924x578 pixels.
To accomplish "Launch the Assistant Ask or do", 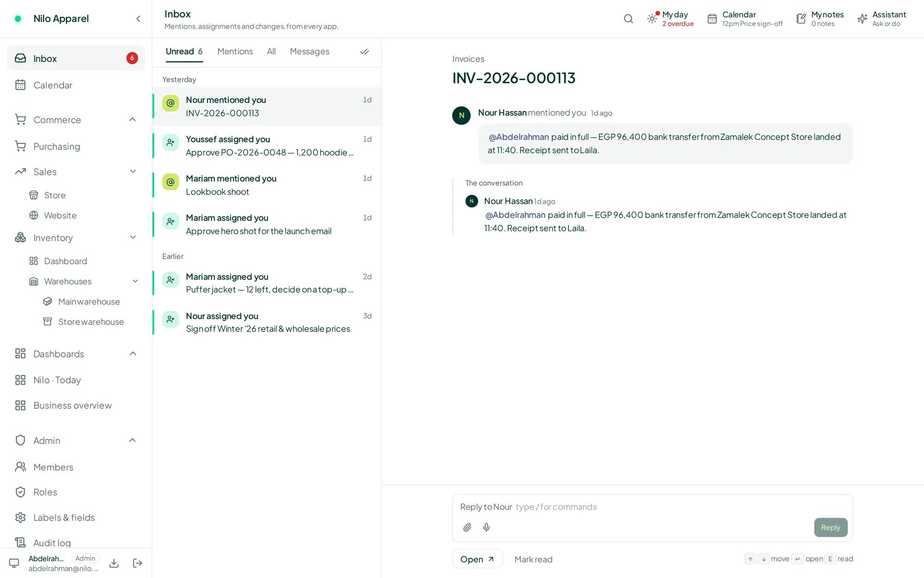I will coord(881,19).
